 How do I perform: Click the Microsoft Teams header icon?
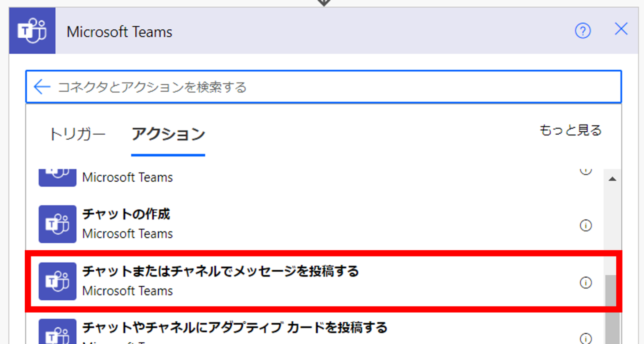(x=32, y=31)
